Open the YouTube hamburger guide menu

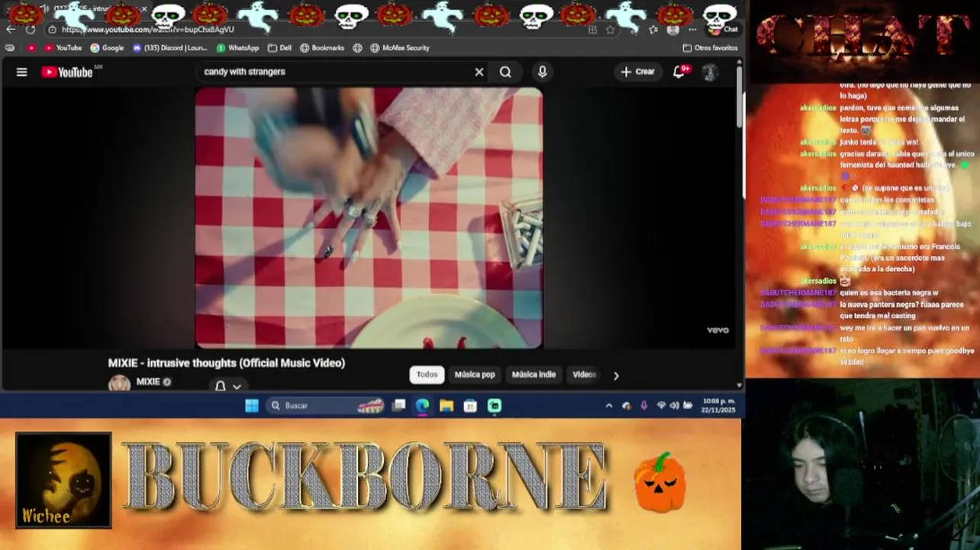click(22, 72)
